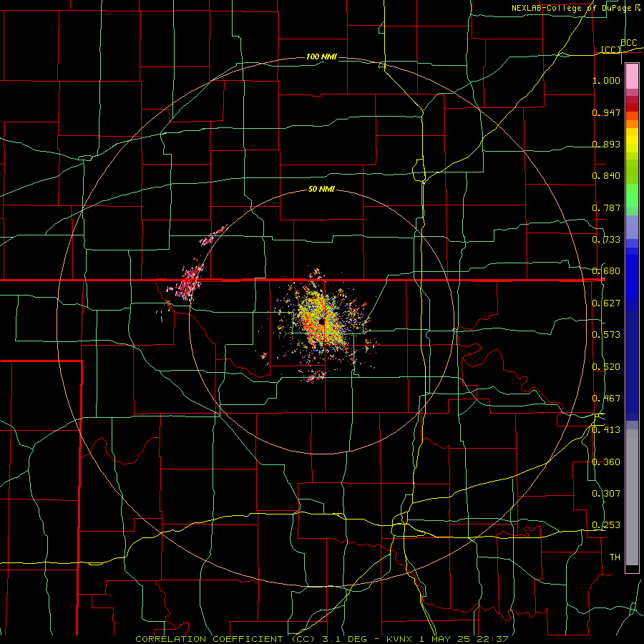Select the 0.520 legend value

click(606, 367)
